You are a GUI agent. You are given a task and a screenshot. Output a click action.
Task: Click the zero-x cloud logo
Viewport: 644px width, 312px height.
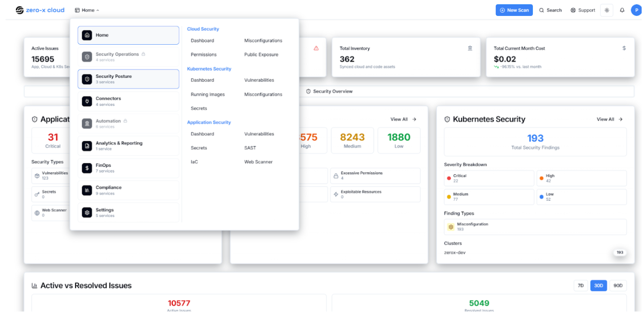click(40, 10)
